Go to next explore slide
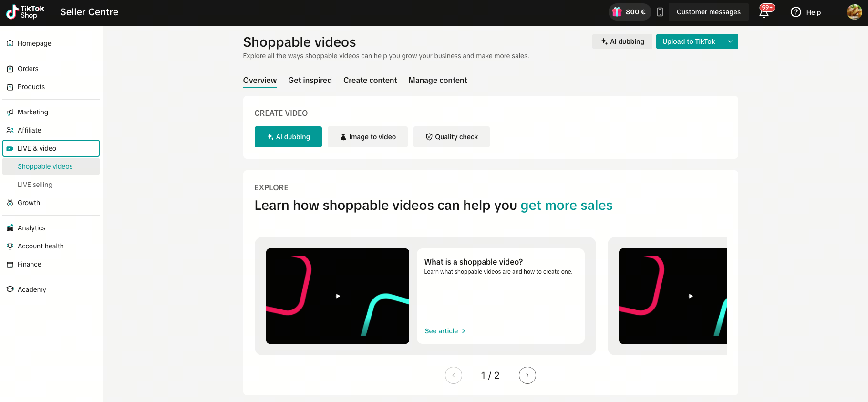Screen dimensions: 868x402 [x=527, y=375]
